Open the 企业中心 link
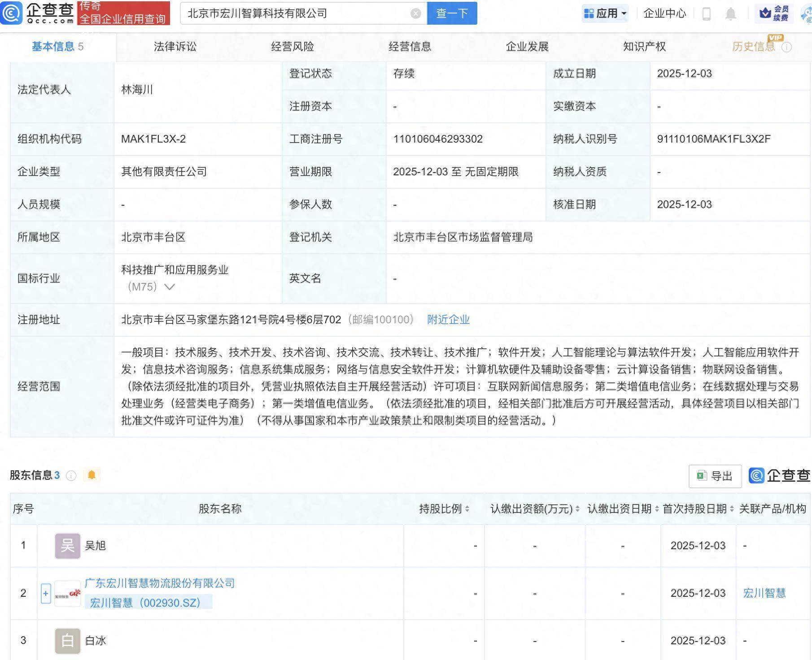Viewport: 812px width, 660px height. pos(664,13)
